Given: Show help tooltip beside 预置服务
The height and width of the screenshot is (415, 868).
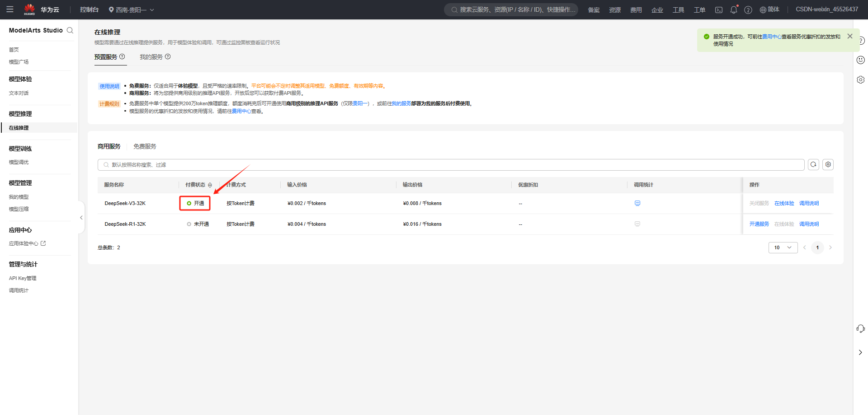Looking at the screenshot, I should tap(122, 57).
